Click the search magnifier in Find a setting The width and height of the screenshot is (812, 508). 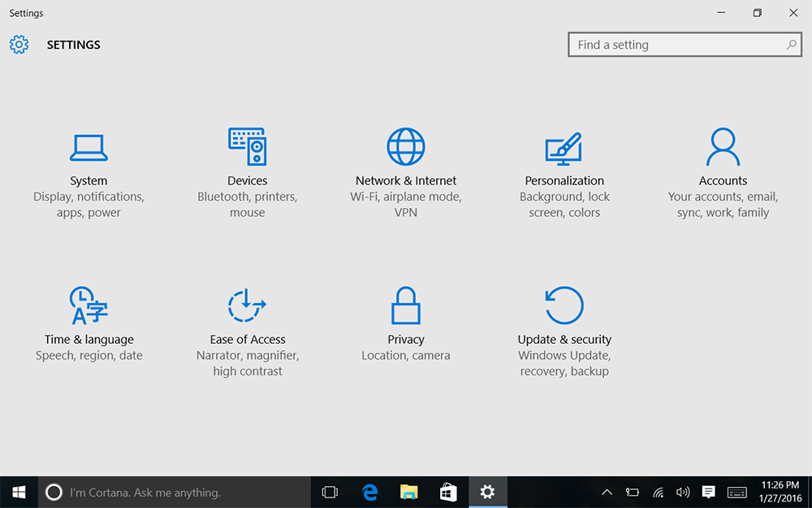coord(791,45)
